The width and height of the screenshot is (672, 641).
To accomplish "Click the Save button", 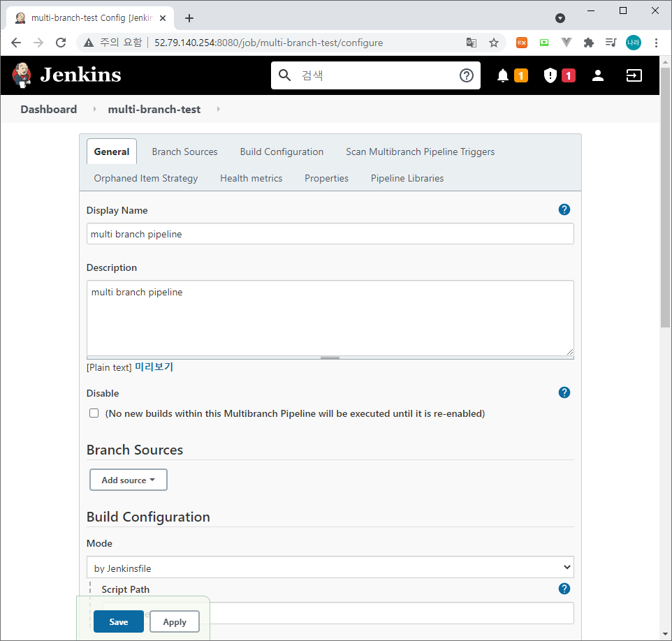I will (119, 621).
